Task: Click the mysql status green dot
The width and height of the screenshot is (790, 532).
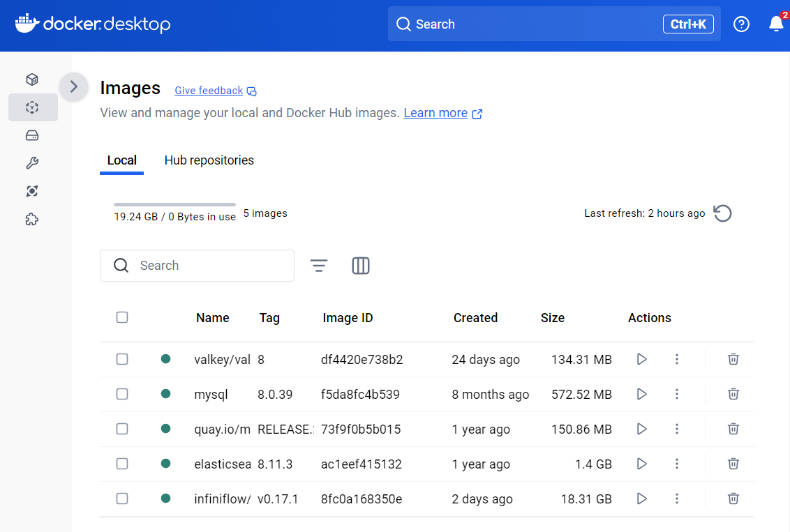Action: point(165,393)
